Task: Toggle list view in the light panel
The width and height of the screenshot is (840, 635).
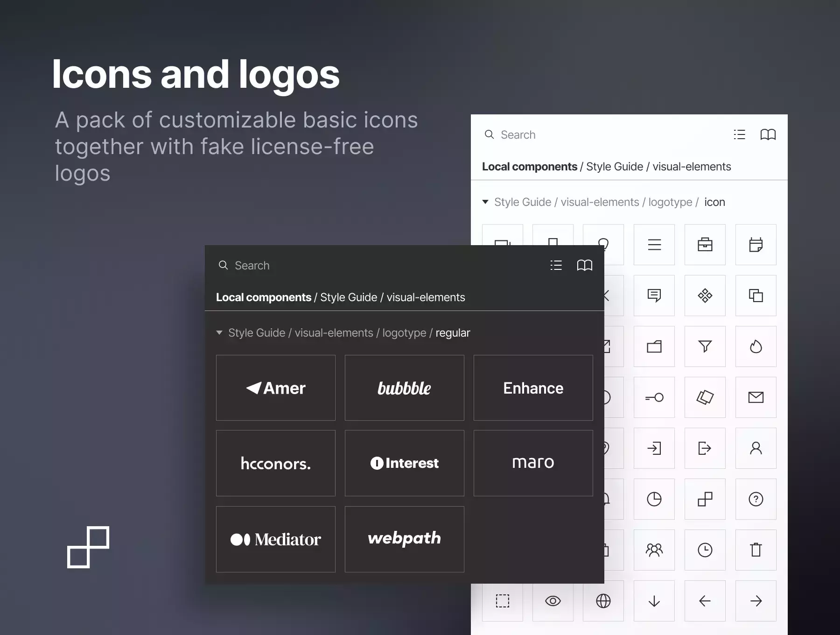Action: point(740,134)
